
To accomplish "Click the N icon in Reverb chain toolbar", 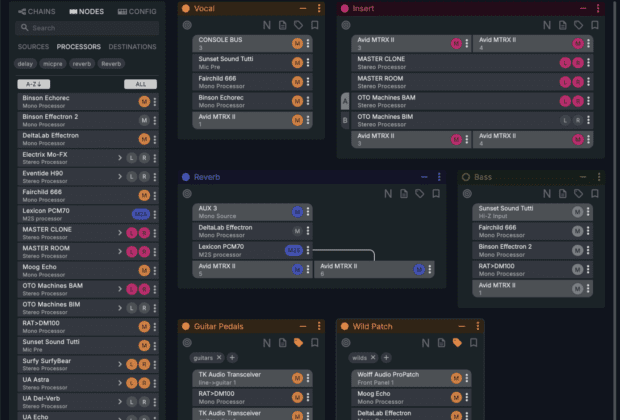I will pos(388,194).
